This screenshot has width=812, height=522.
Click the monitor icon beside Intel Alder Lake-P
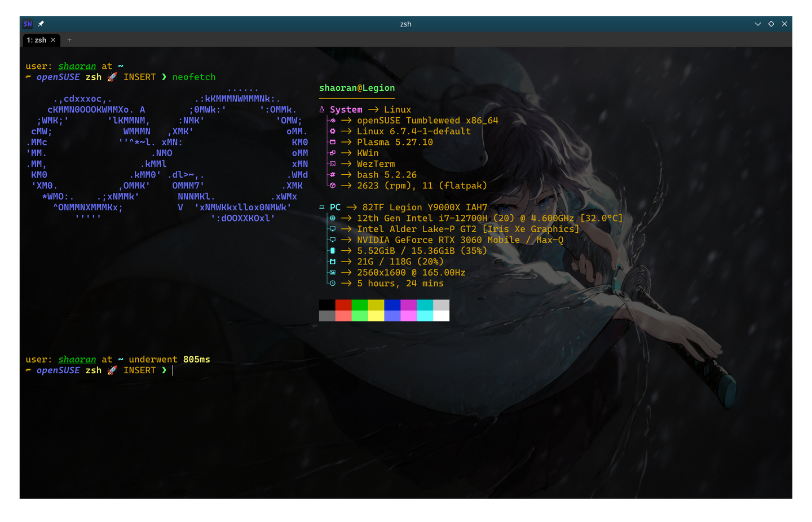click(333, 229)
